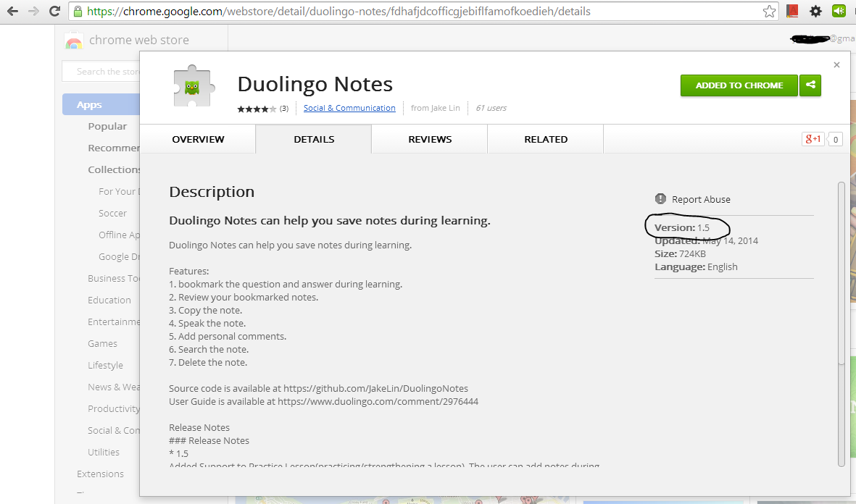The image size is (856, 504).
Task: Click the description pane vertical scrollbar
Action: [842, 324]
